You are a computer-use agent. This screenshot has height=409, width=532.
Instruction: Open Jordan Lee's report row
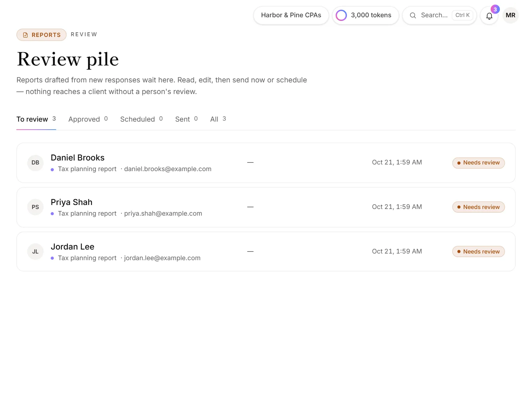tap(266, 252)
